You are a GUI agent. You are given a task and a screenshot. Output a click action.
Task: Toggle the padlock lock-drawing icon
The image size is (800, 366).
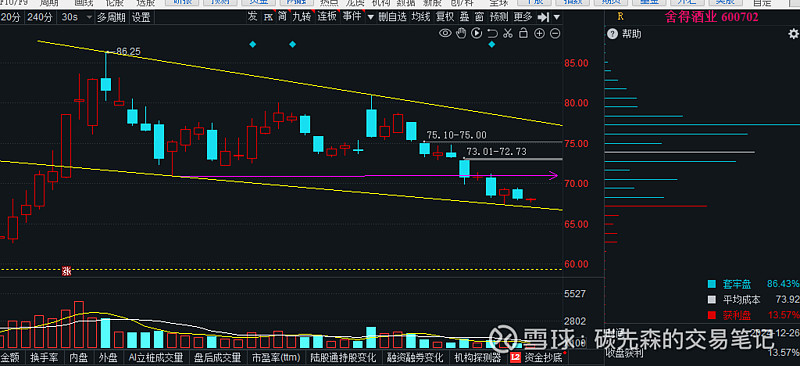[523, 34]
